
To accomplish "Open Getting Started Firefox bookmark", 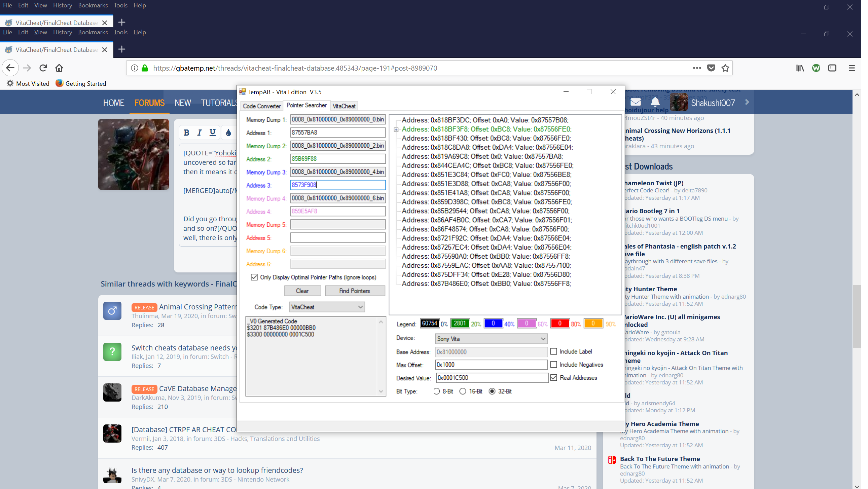I will tap(81, 83).
